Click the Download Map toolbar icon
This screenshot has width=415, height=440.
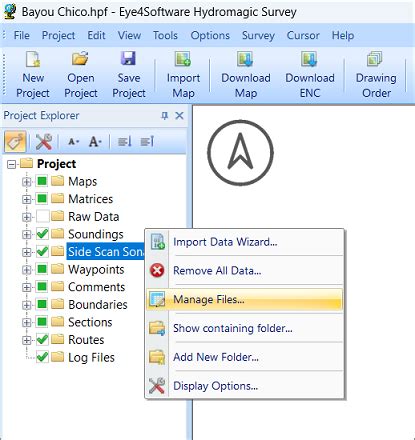(245, 59)
